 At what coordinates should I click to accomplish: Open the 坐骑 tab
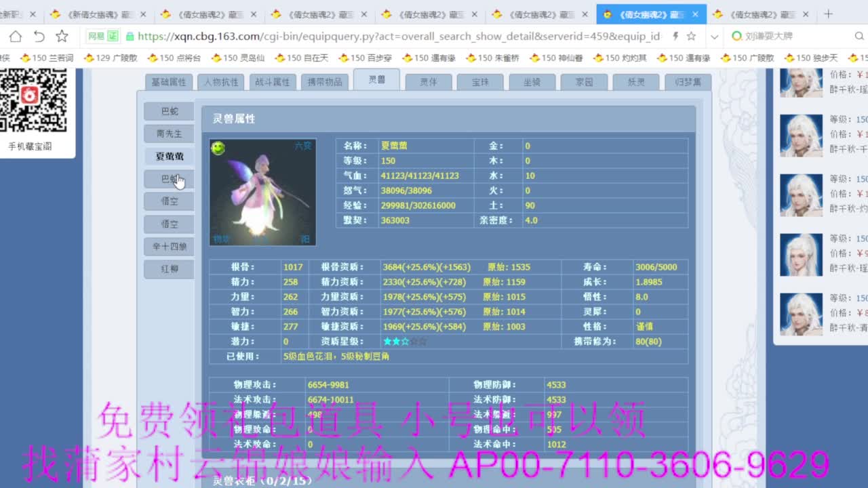(532, 80)
